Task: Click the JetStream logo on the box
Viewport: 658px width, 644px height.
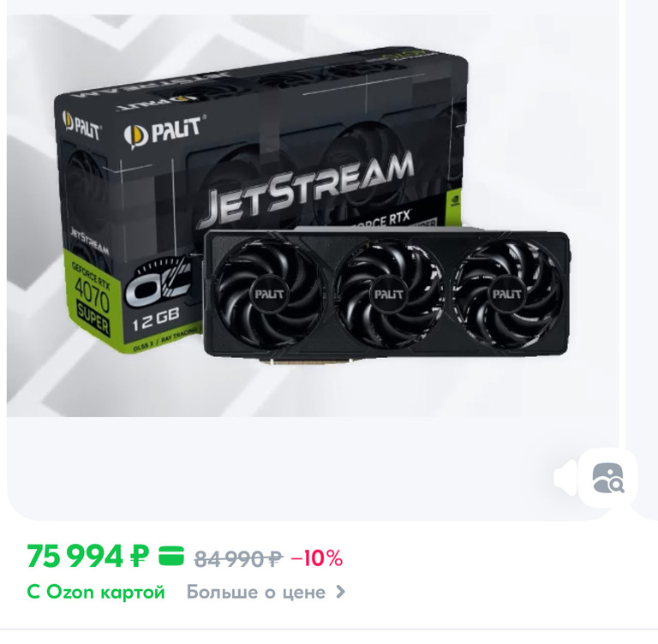Action: tap(306, 189)
